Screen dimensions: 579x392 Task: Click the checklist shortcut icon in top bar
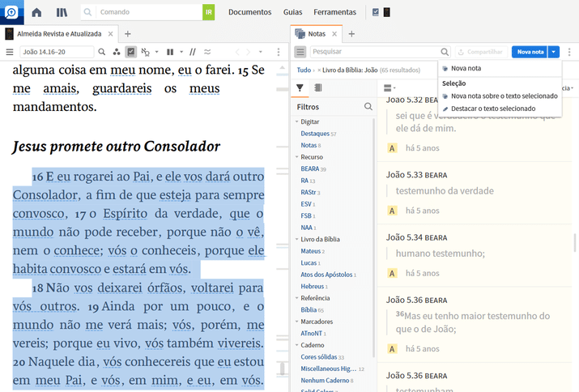tap(376, 12)
